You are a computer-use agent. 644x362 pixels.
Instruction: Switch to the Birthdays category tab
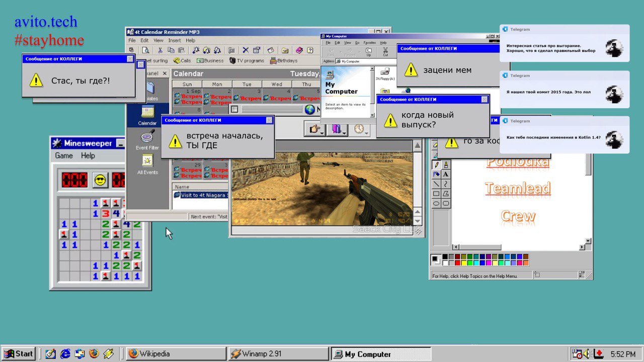[284, 60]
